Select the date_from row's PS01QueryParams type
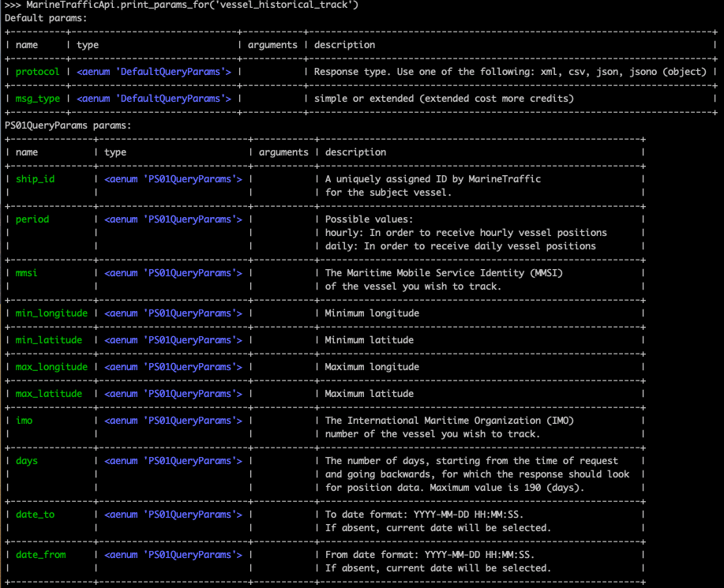The image size is (724, 588). click(x=173, y=555)
